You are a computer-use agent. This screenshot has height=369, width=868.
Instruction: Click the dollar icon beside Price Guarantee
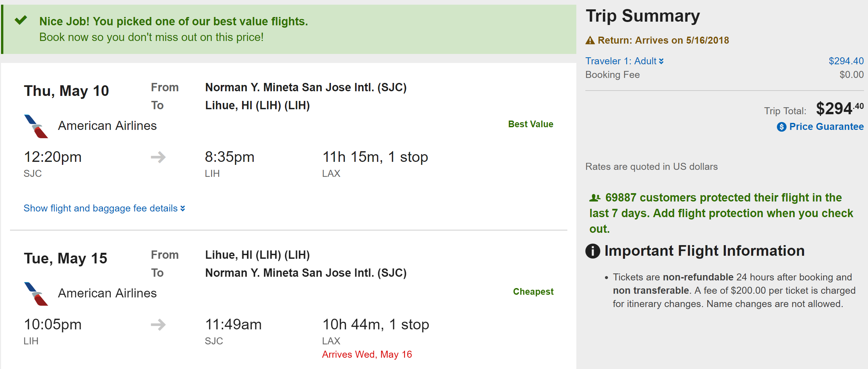point(781,127)
